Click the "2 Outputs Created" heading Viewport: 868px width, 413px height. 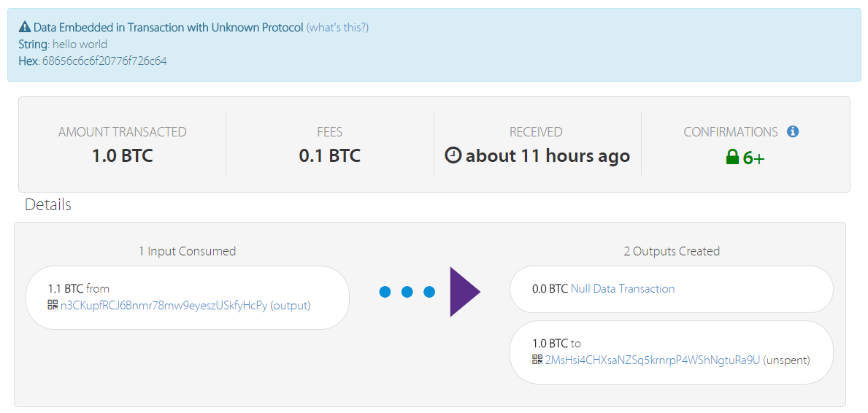pyautogui.click(x=672, y=251)
